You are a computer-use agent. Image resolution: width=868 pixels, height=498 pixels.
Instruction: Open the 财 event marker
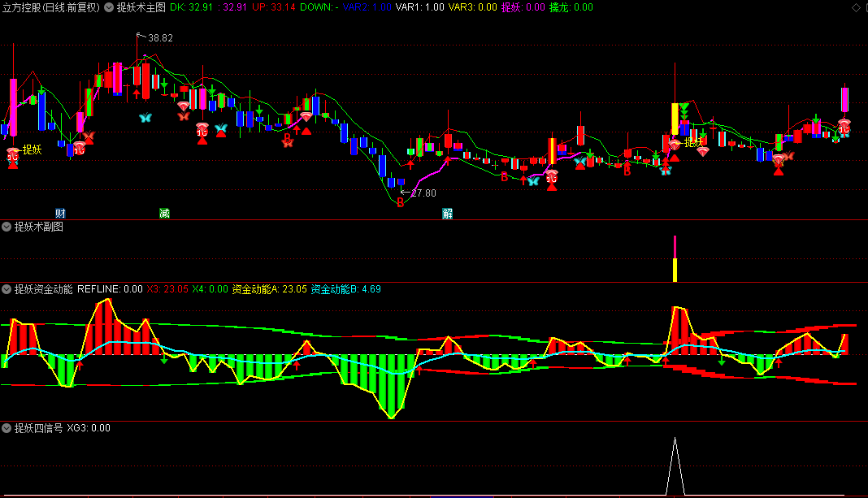point(60,214)
